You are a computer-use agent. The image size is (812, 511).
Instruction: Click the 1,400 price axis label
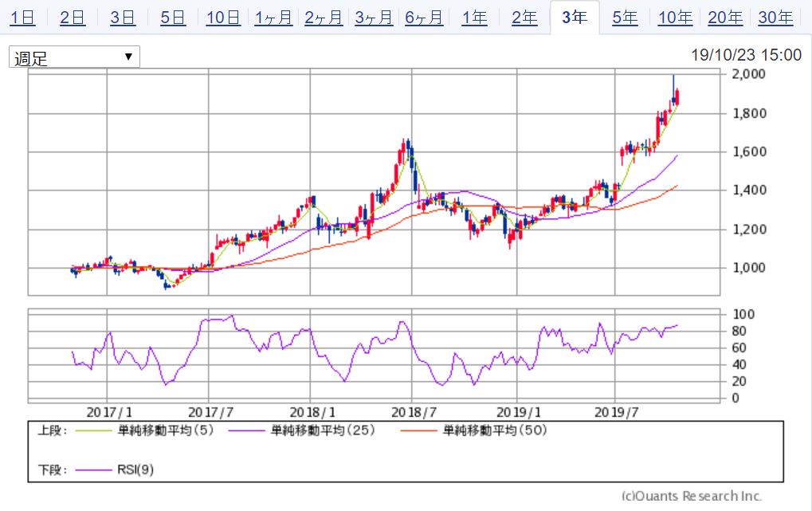(749, 191)
